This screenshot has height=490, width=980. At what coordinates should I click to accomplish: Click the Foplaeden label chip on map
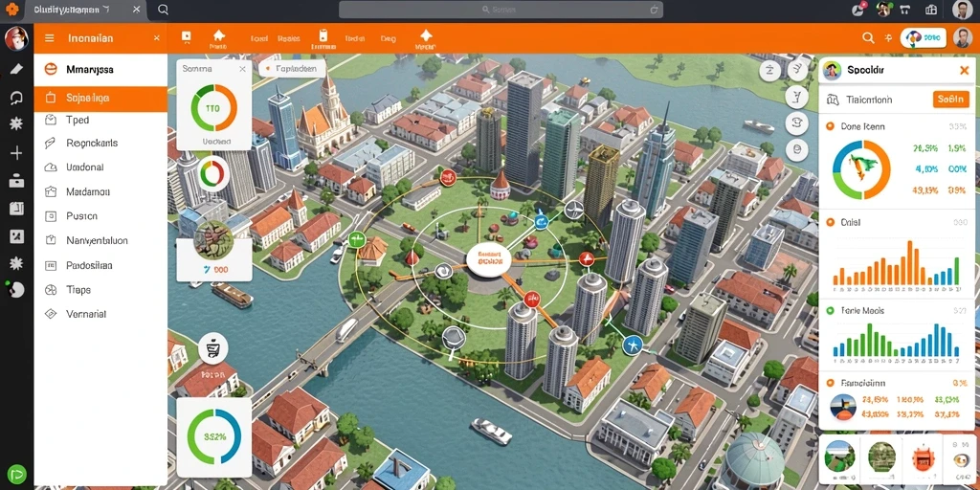click(x=291, y=69)
